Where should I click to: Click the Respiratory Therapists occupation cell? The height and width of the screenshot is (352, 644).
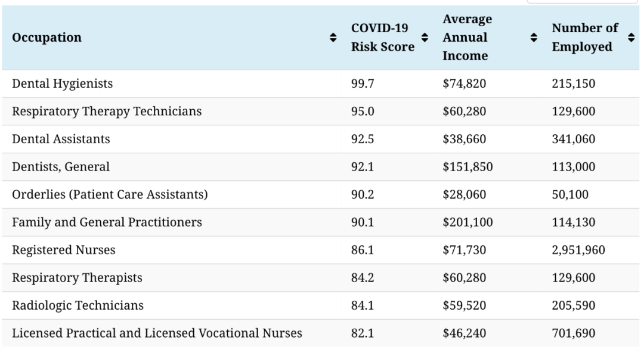pos(77,278)
